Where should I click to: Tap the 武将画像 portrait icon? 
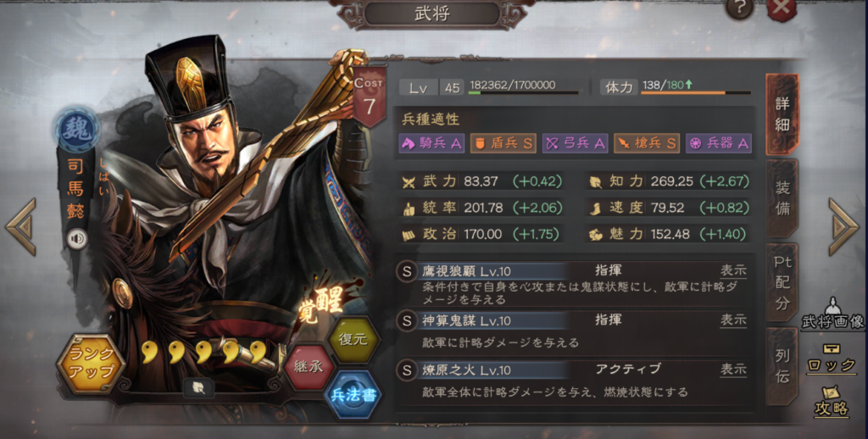click(832, 314)
